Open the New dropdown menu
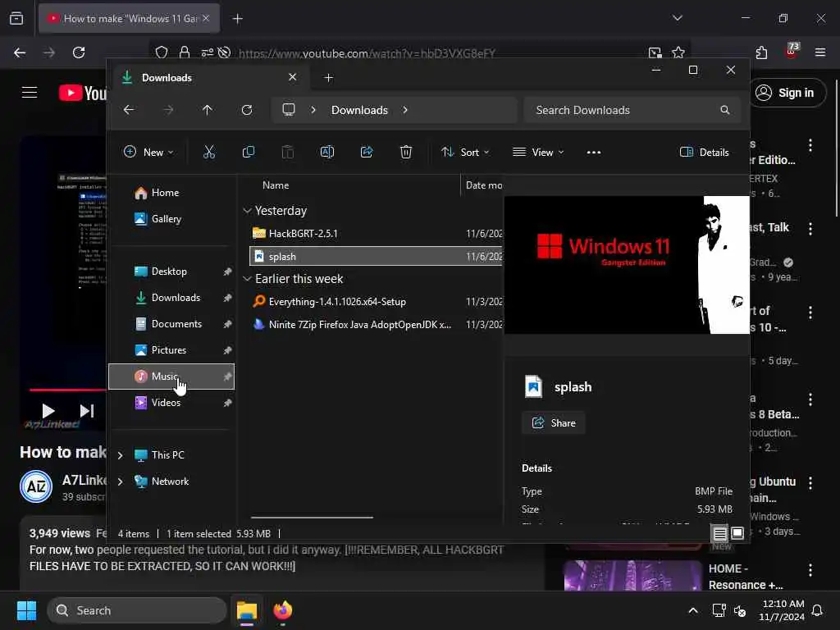 [148, 152]
